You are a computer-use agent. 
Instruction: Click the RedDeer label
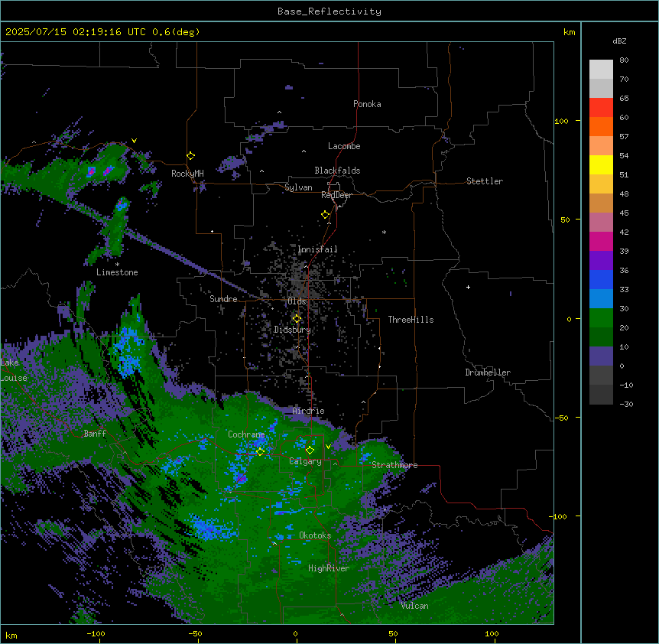(336, 195)
